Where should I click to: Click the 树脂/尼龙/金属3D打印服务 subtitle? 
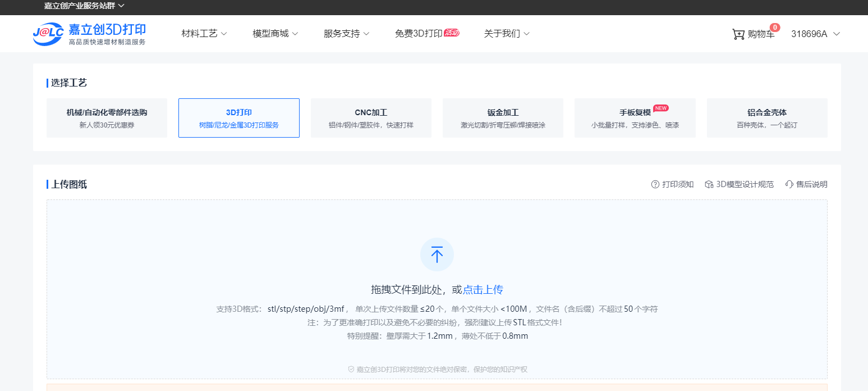[x=239, y=125]
